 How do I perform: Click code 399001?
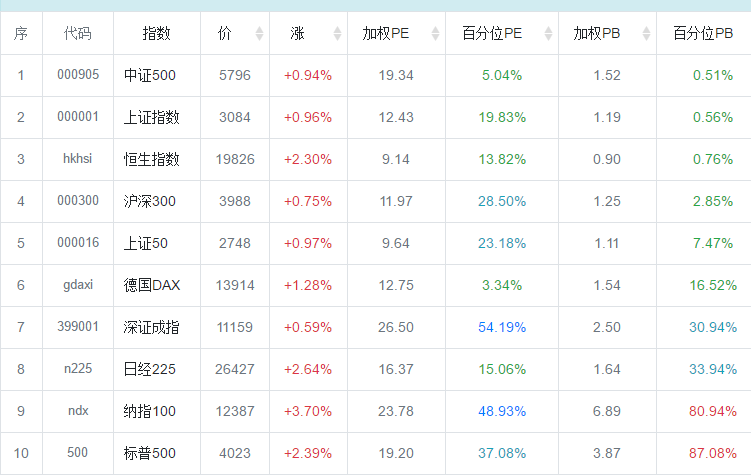point(78,327)
